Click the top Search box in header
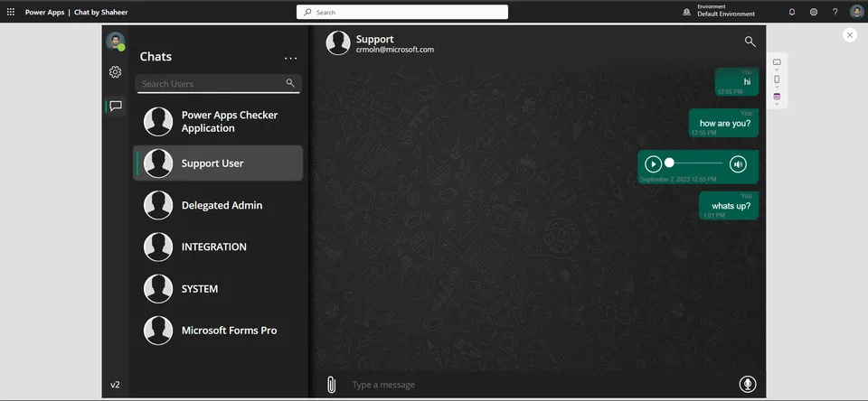Viewport: 868px width, 401px height. click(401, 12)
